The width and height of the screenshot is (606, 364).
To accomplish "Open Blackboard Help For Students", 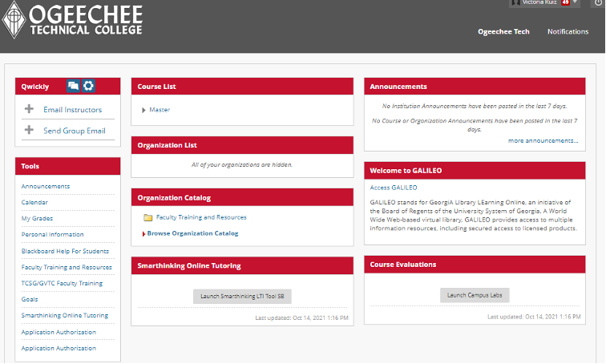I will [x=65, y=251].
